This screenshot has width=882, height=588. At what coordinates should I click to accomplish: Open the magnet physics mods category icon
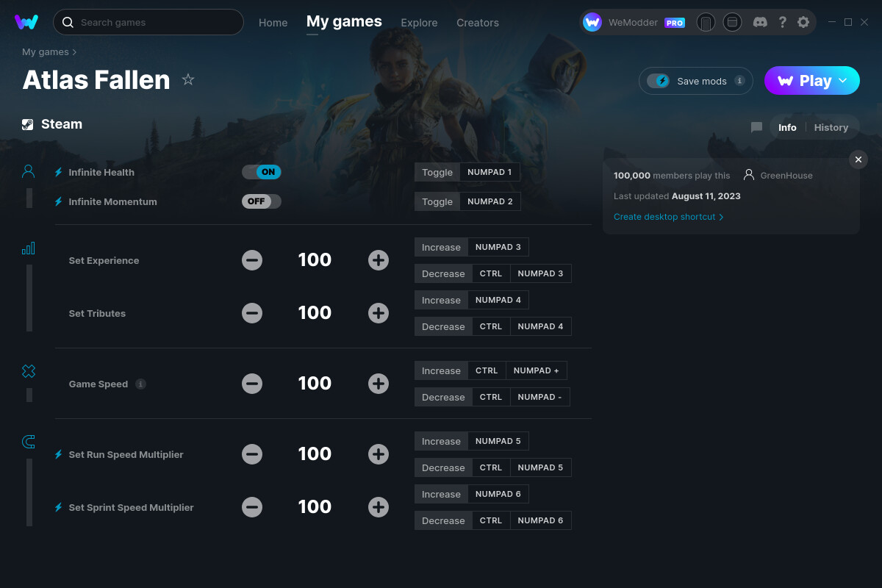point(28,441)
